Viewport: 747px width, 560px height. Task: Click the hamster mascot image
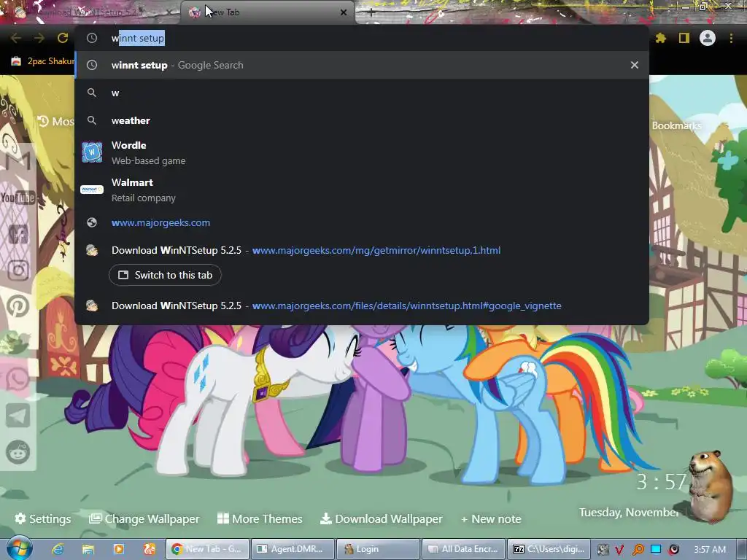pos(711,486)
